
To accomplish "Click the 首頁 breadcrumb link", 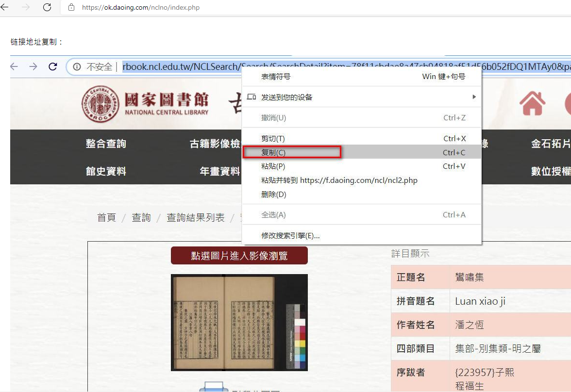I will coord(106,218).
